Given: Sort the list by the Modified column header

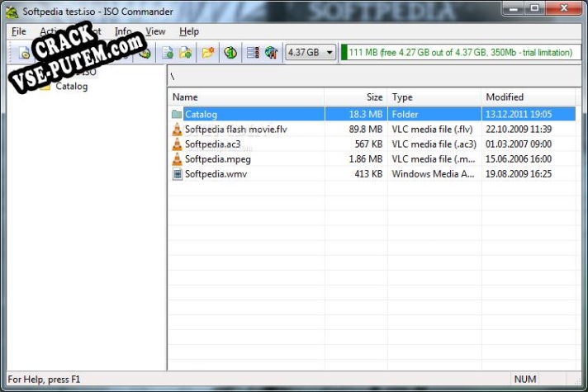Looking at the screenshot, I should pyautogui.click(x=528, y=97).
